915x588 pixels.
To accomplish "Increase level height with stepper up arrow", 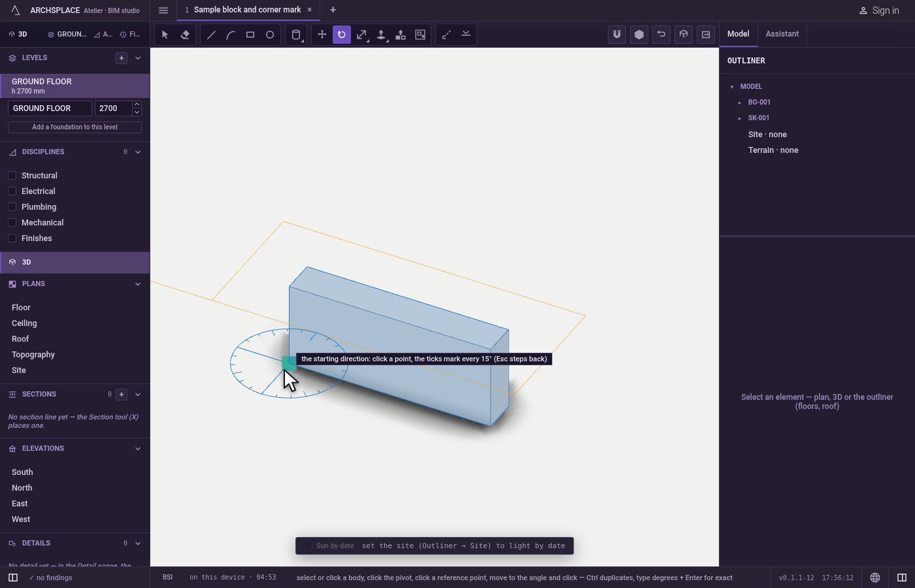I will click(137, 105).
